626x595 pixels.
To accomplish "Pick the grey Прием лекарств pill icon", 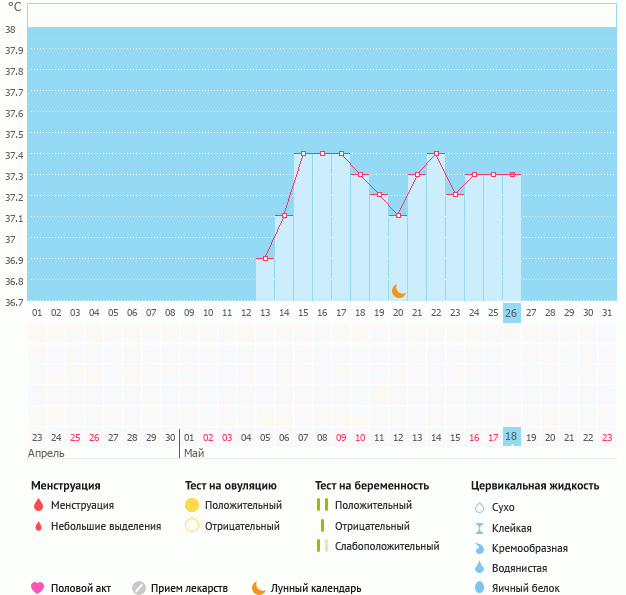I will pyautogui.click(x=139, y=588).
